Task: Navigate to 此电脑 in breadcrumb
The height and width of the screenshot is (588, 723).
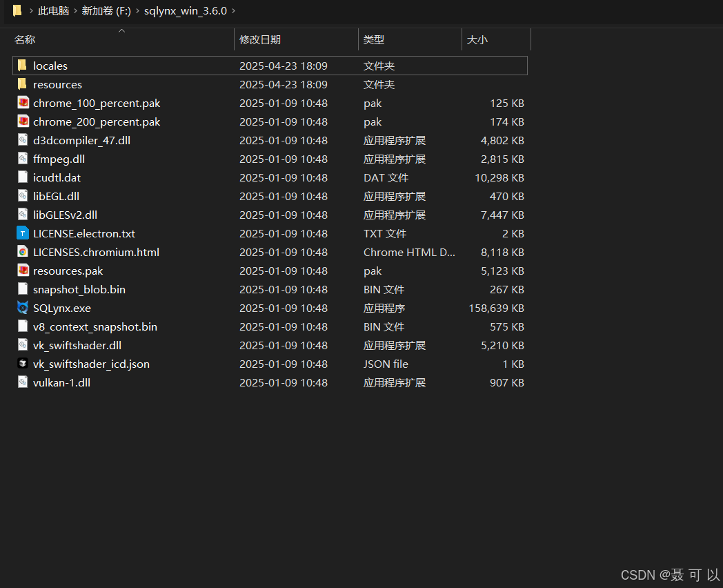Action: point(54,10)
